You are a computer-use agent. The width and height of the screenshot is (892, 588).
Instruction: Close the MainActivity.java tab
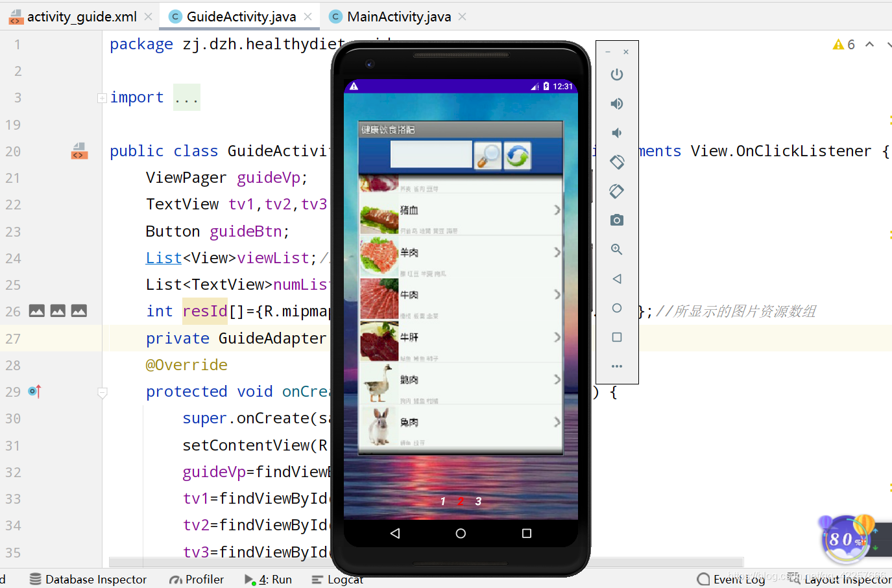pyautogui.click(x=463, y=17)
